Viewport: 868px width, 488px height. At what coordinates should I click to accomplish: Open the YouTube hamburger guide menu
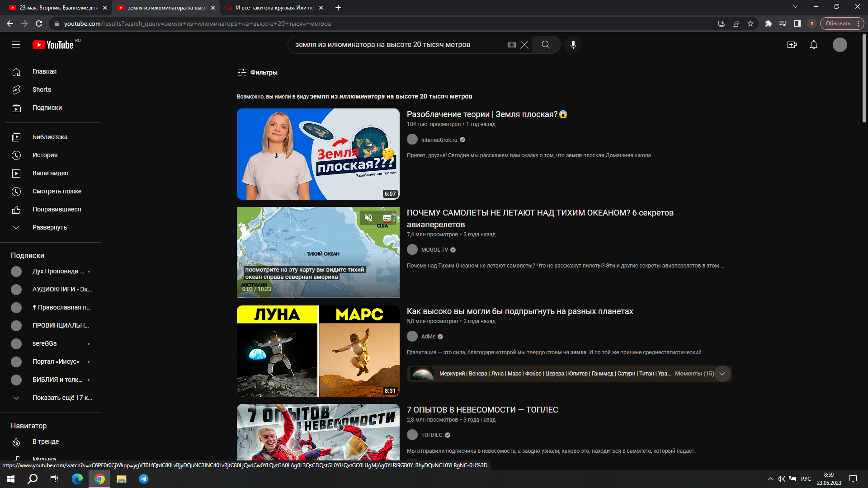click(x=16, y=45)
